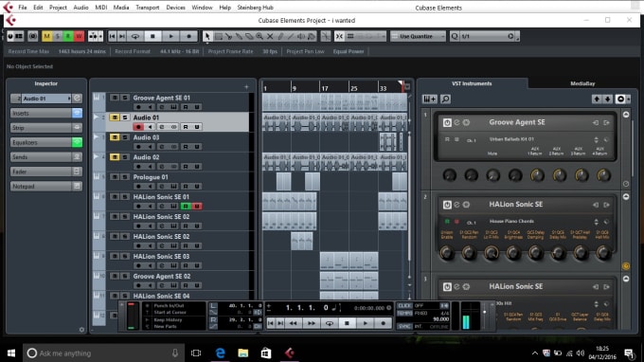Screen dimensions: 644x362
Task: Solo the Audio 01 track
Action: coord(125,118)
